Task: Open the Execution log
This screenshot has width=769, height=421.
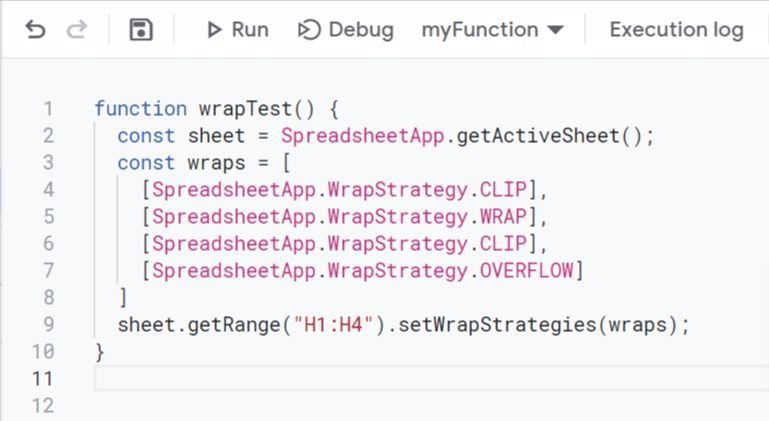Action: [x=676, y=30]
